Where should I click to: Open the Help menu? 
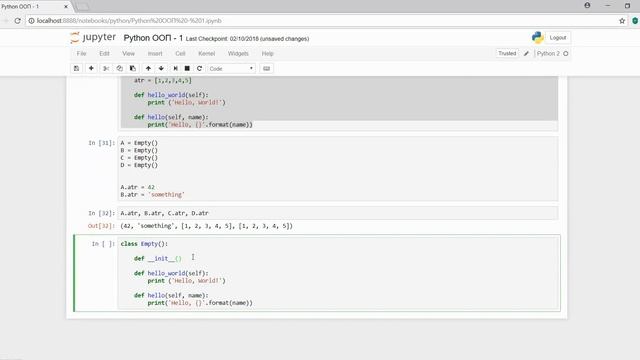(x=267, y=53)
